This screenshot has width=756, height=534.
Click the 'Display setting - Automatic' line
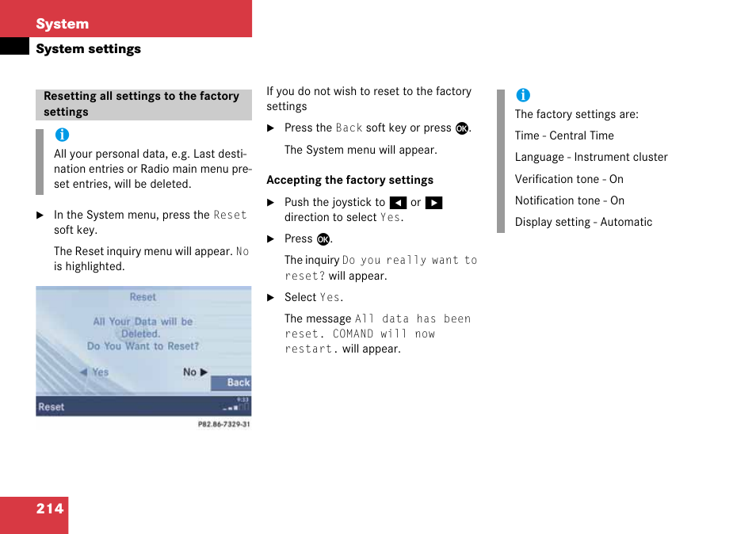click(583, 222)
